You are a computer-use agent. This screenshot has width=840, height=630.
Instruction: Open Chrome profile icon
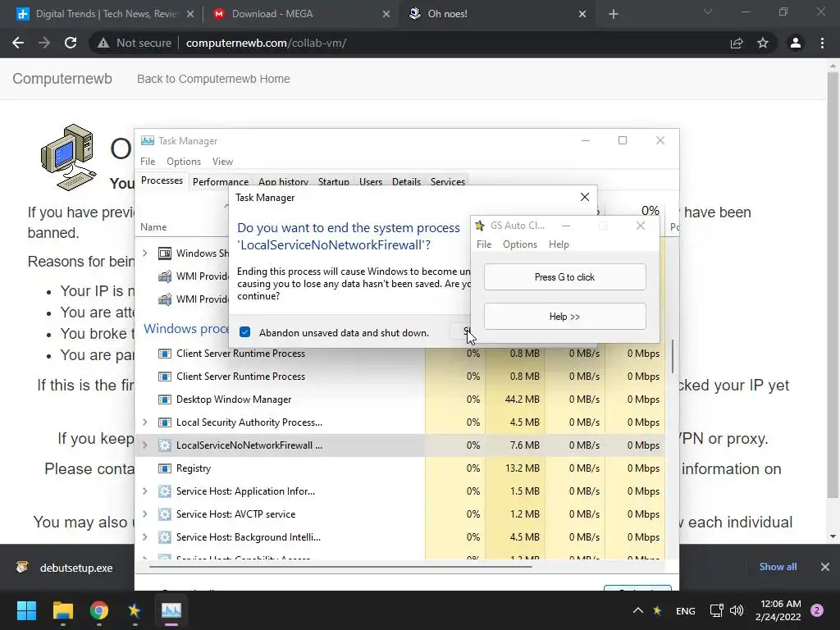(x=796, y=43)
